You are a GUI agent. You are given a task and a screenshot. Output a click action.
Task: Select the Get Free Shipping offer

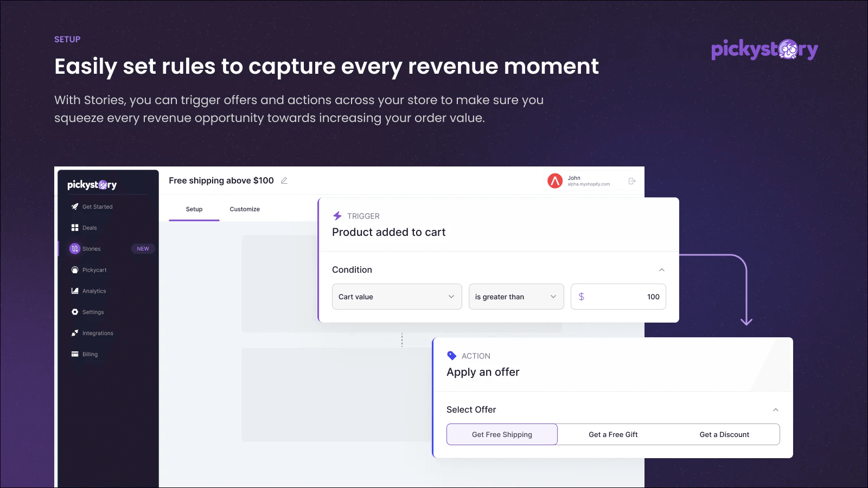click(x=501, y=434)
